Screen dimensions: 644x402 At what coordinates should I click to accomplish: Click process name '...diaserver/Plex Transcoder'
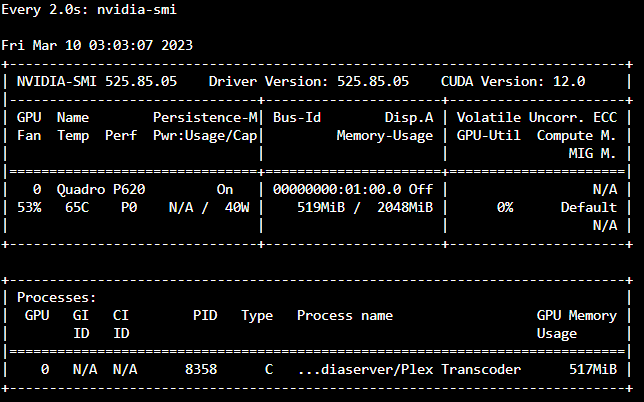point(409,370)
